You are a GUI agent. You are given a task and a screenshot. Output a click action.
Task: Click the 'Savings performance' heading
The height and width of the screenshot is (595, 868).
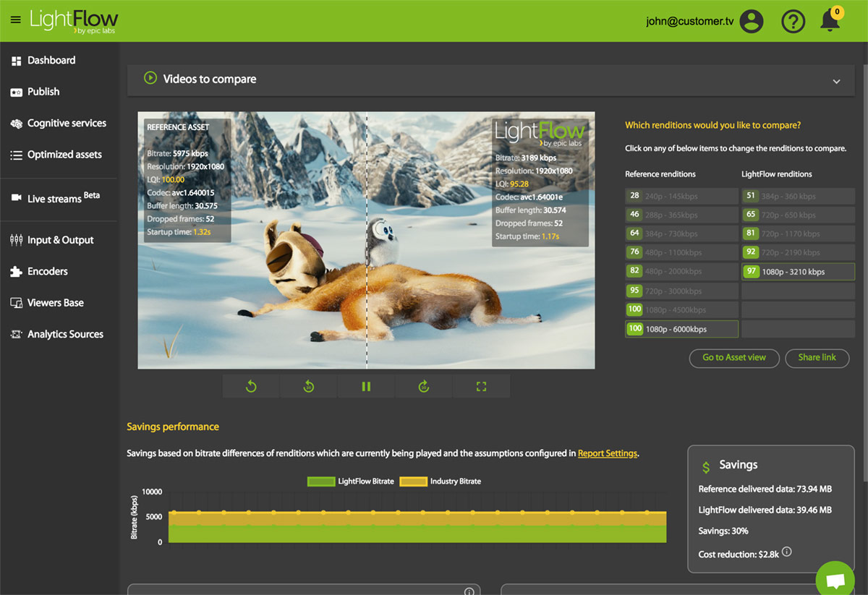(173, 427)
